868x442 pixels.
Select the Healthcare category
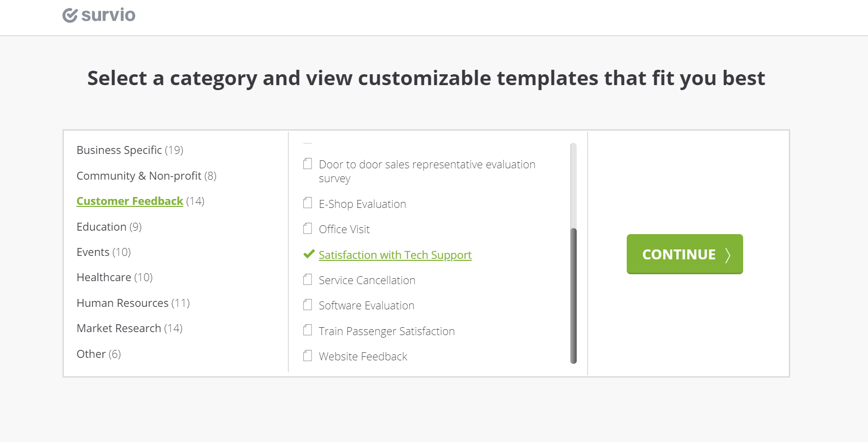[104, 277]
